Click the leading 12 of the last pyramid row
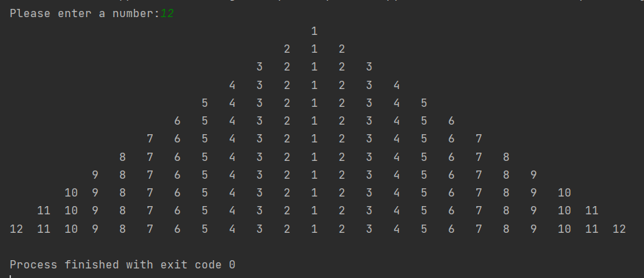Image resolution: width=644 pixels, height=278 pixels. click(16, 229)
